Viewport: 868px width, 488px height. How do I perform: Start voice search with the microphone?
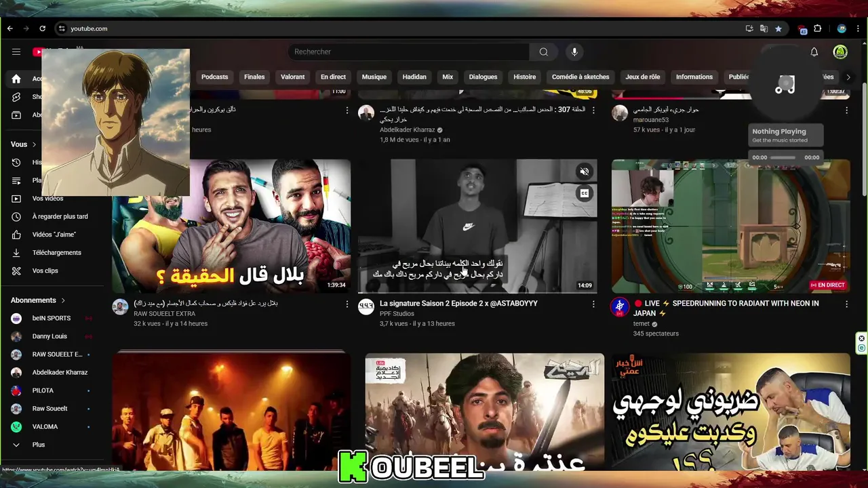coord(574,52)
